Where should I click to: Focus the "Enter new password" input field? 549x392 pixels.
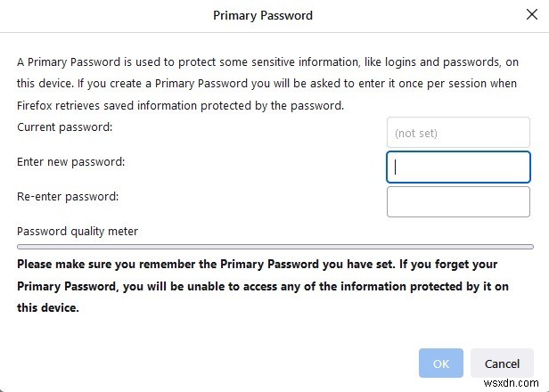pyautogui.click(x=458, y=167)
